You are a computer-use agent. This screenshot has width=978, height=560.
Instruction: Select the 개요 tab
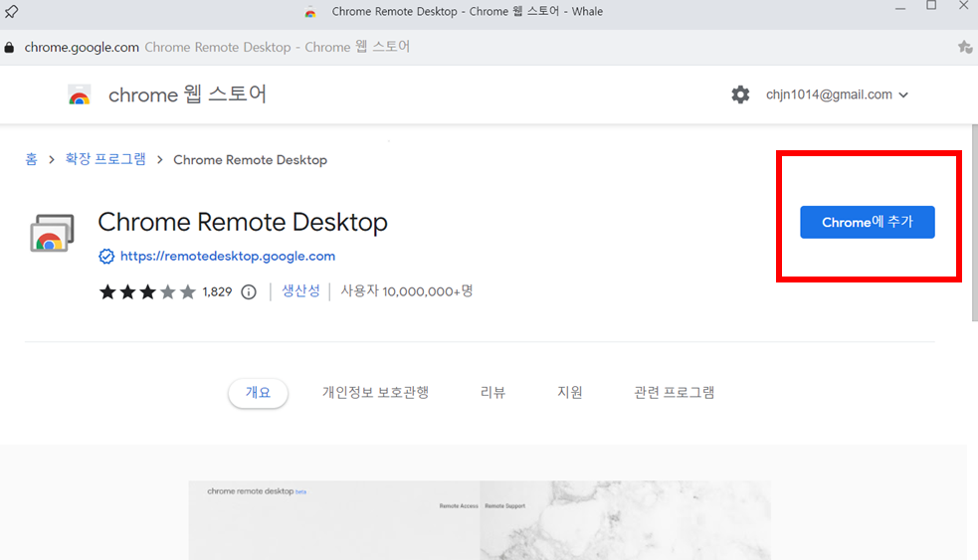(x=258, y=393)
